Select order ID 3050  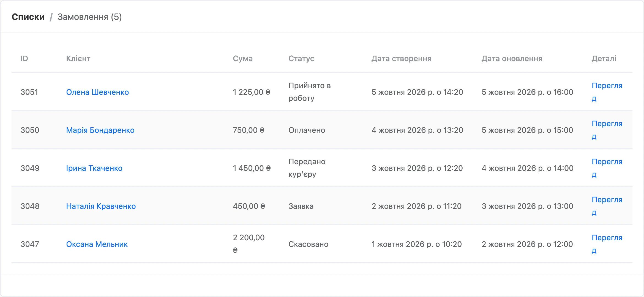click(x=30, y=130)
